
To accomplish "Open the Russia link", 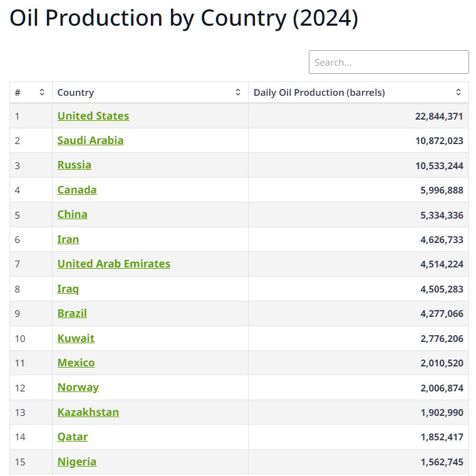I will 75,165.
